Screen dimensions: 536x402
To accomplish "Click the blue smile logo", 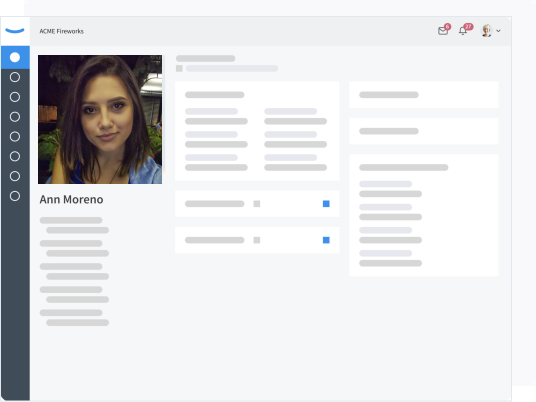I will tap(15, 31).
